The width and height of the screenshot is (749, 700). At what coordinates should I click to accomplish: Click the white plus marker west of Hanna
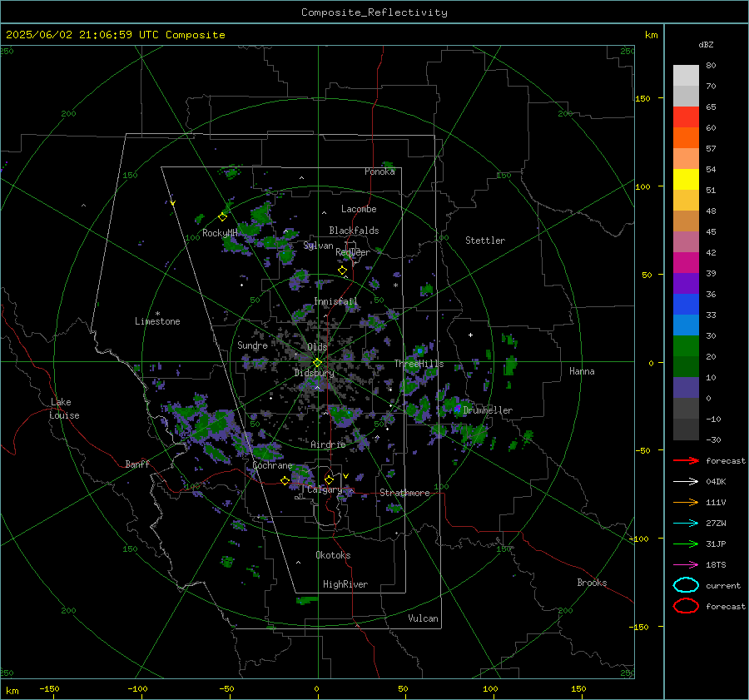pyautogui.click(x=470, y=335)
